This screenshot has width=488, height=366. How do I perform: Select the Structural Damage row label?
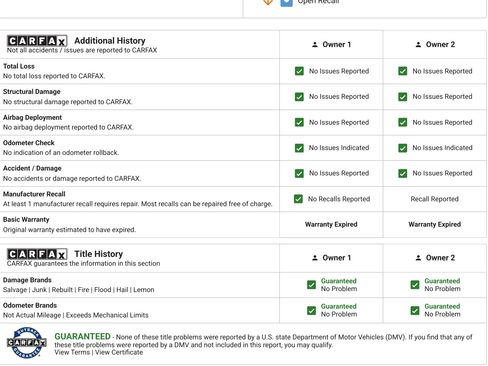coord(32,92)
